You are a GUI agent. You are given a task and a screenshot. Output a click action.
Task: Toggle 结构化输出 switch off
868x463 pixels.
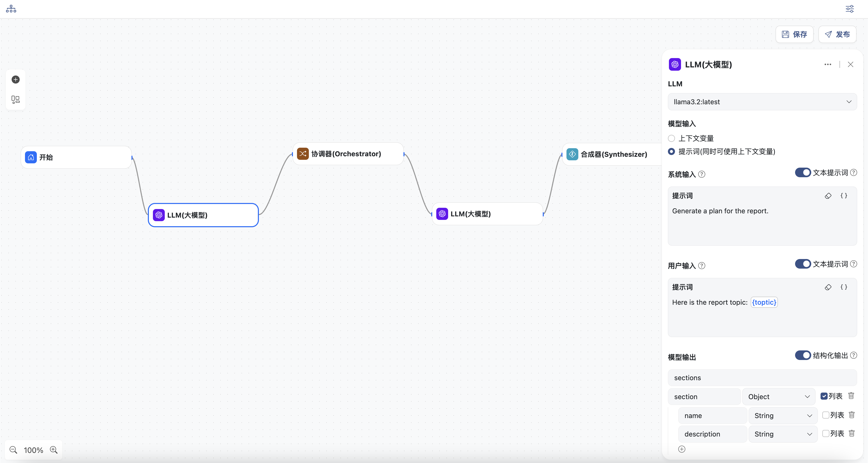tap(803, 355)
